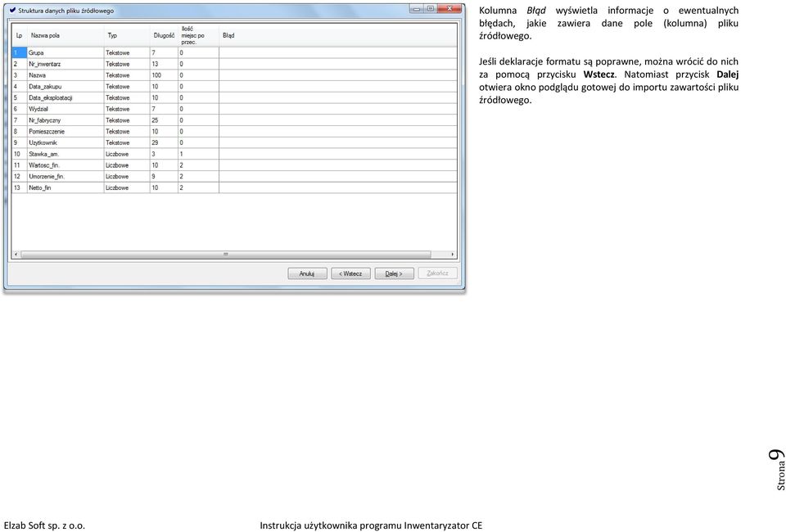
Task: Click the Strona 9 page number
Action: [x=777, y=469]
